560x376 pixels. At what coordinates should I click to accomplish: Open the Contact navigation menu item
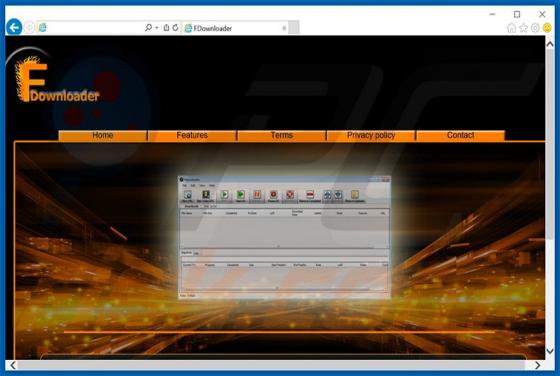point(461,135)
